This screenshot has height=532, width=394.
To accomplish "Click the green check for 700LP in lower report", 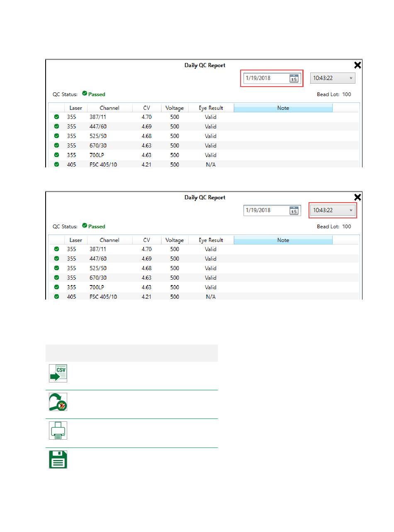I will 57,287.
